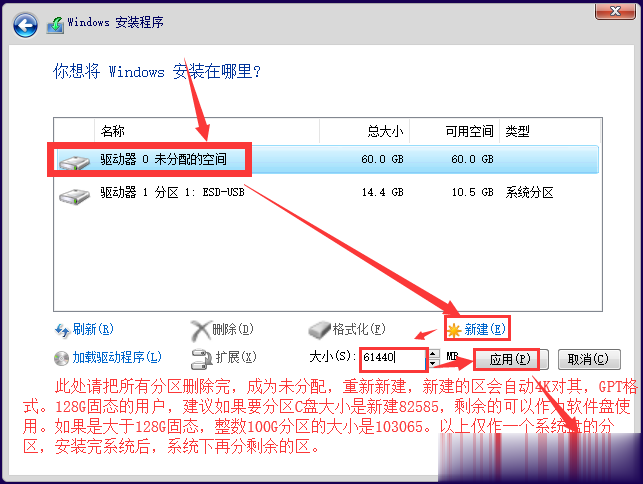Screen dimensions: 643x484
Task: Click the format disk icon
Action: (319, 330)
